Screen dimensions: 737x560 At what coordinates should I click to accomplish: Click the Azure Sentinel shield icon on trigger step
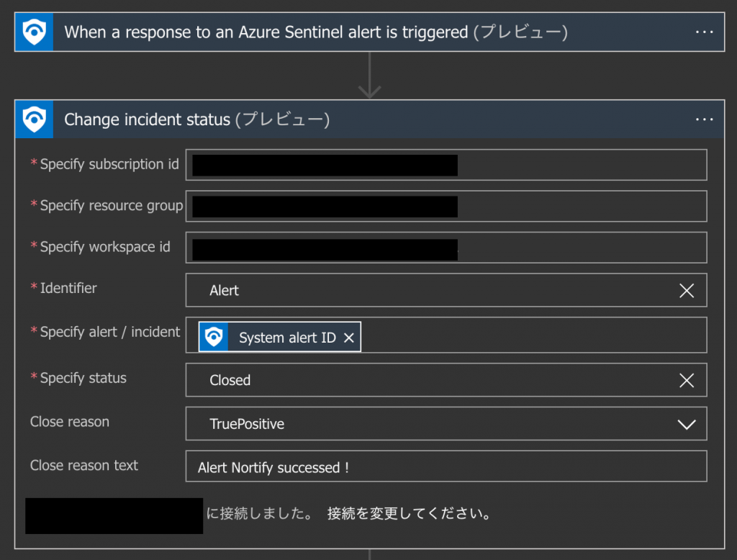click(x=35, y=32)
